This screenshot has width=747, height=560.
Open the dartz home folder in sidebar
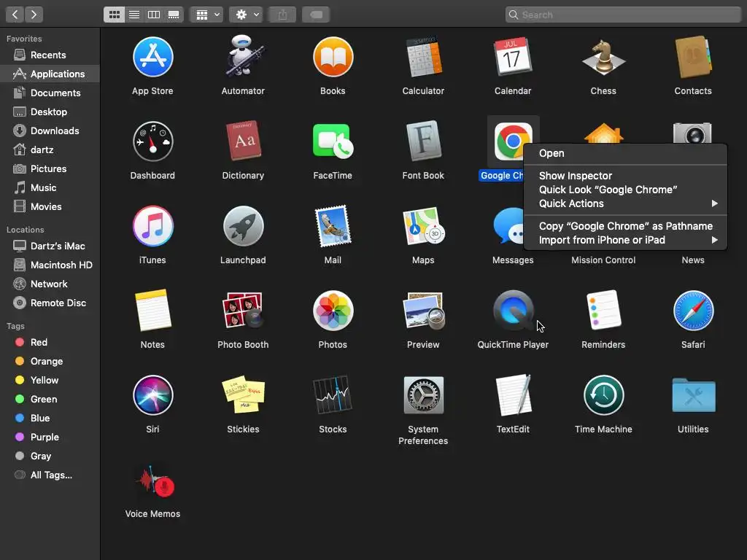[x=50, y=149]
